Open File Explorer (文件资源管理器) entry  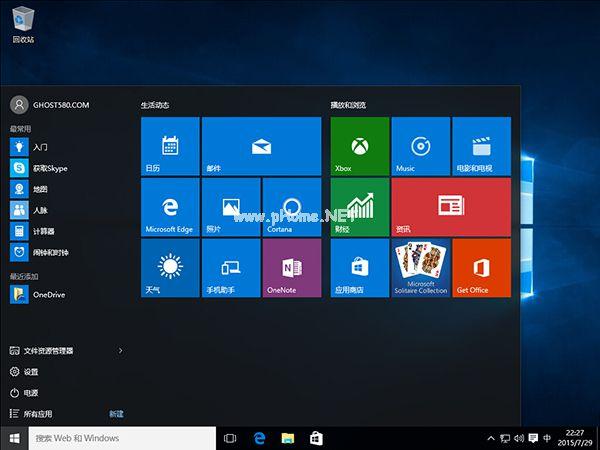click(41, 351)
